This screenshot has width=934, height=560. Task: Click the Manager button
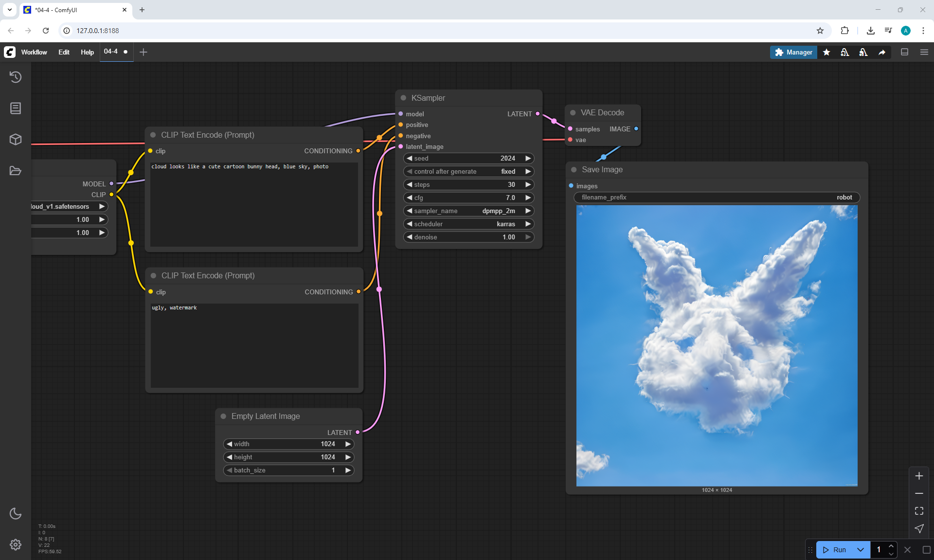tap(793, 52)
